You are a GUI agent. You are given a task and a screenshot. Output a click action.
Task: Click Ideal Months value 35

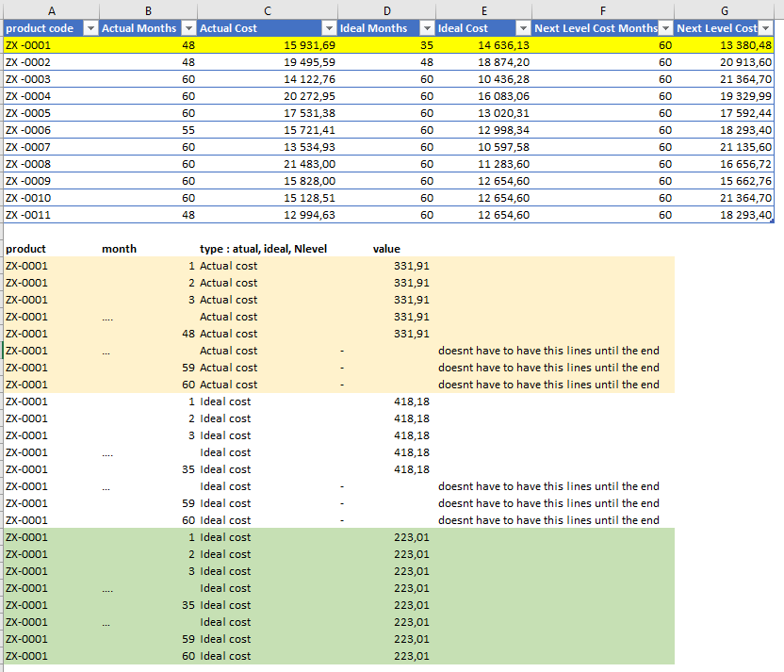click(387, 45)
